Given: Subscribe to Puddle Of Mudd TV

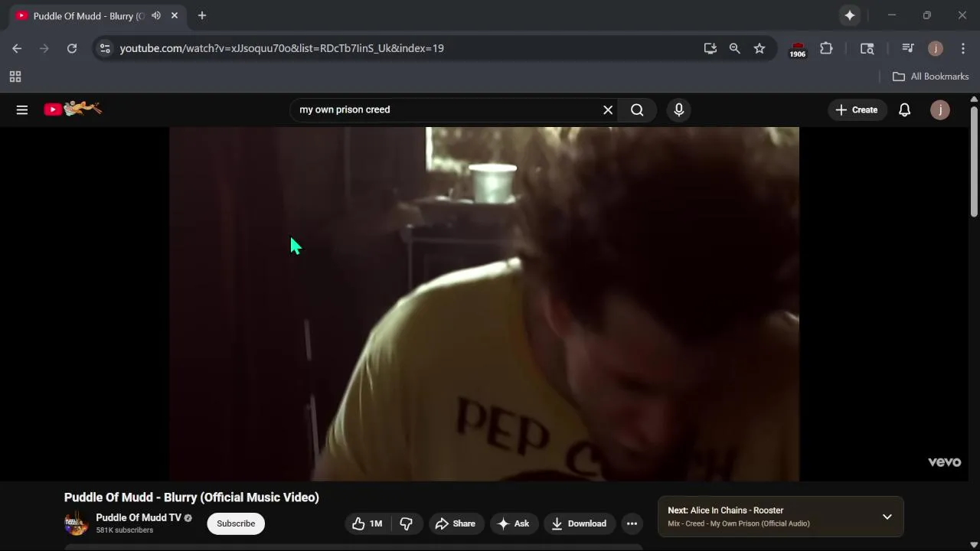Looking at the screenshot, I should click(x=236, y=523).
